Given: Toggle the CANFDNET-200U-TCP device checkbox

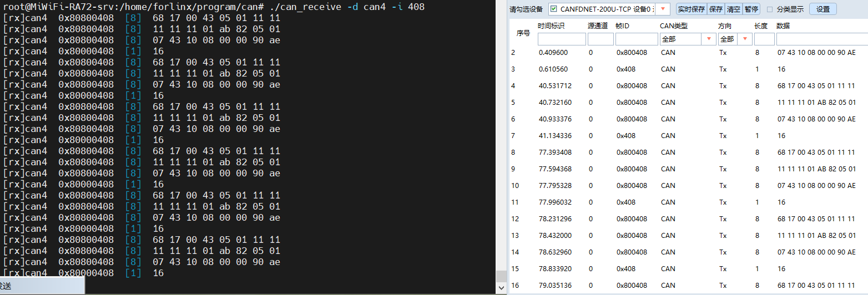Looking at the screenshot, I should coord(554,9).
